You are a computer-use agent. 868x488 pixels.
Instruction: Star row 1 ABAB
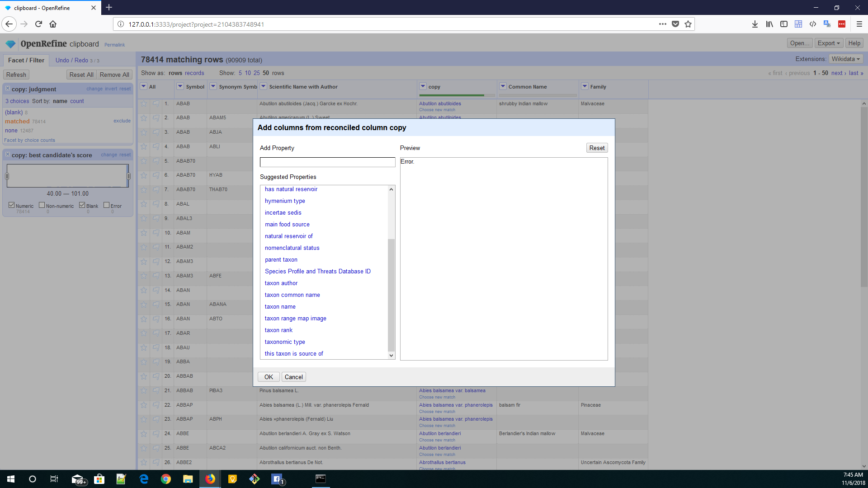(144, 104)
